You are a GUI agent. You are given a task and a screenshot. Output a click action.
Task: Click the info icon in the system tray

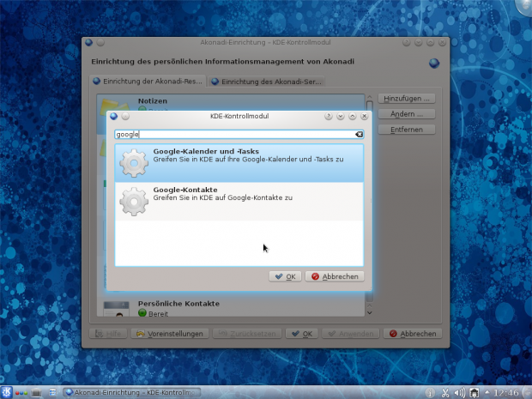(430, 392)
